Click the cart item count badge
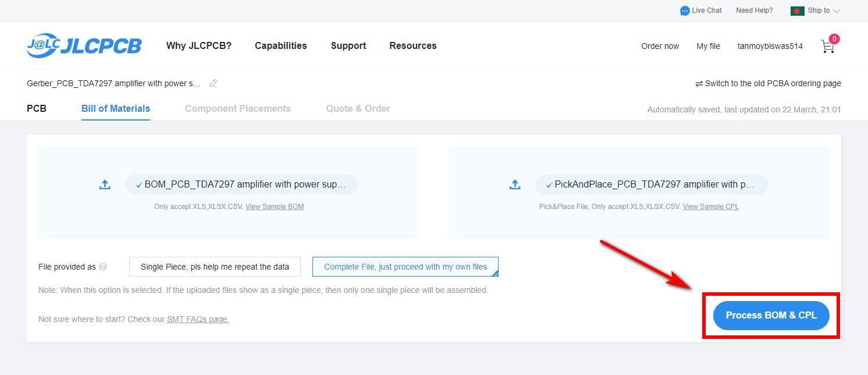This screenshot has height=375, width=868. click(834, 39)
